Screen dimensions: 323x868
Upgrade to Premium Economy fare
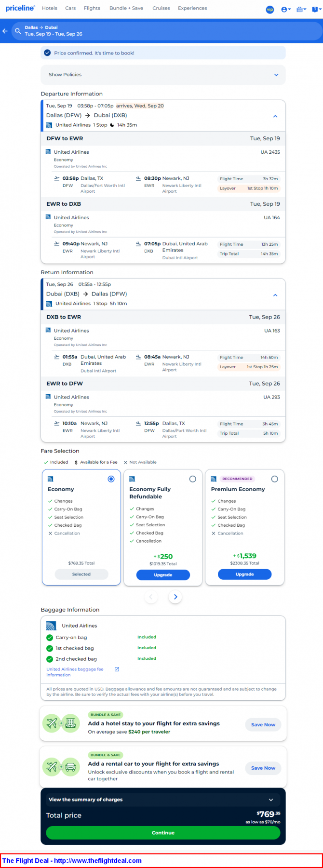point(244,574)
